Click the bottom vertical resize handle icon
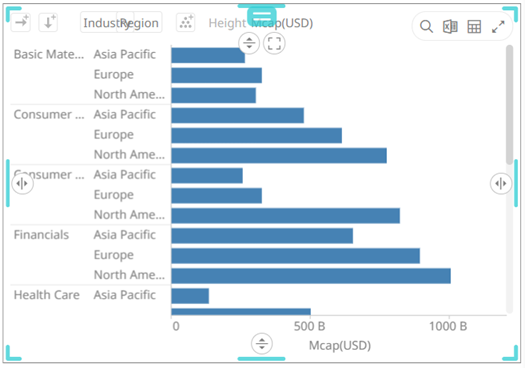The width and height of the screenshot is (525, 368). pyautogui.click(x=261, y=343)
